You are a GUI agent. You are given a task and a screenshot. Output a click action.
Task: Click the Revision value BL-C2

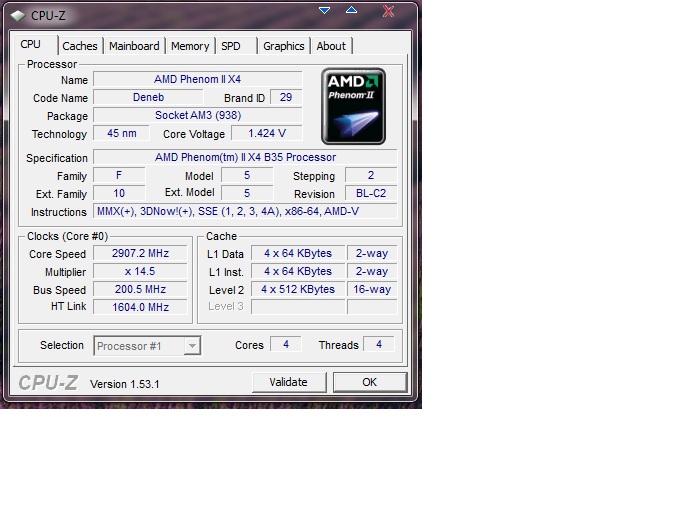coord(371,193)
